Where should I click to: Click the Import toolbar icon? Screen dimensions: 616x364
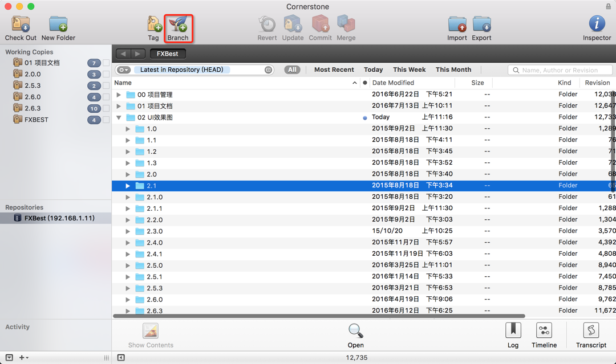[457, 24]
